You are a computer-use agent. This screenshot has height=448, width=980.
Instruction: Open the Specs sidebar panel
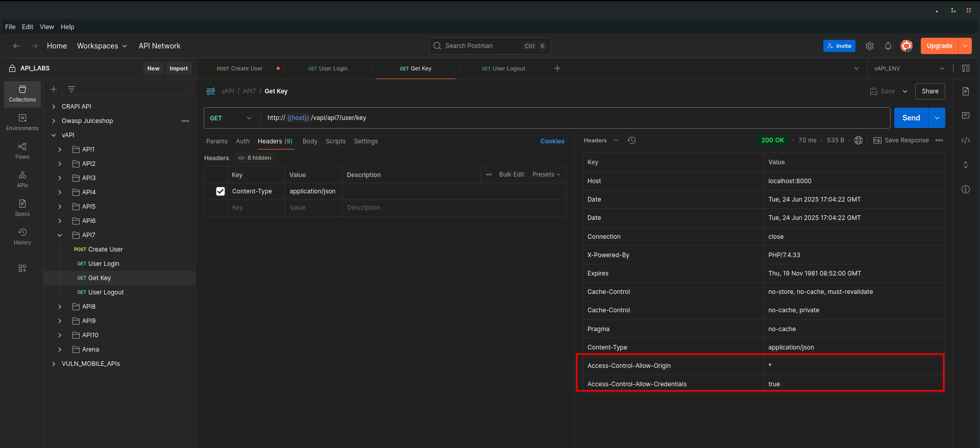22,208
